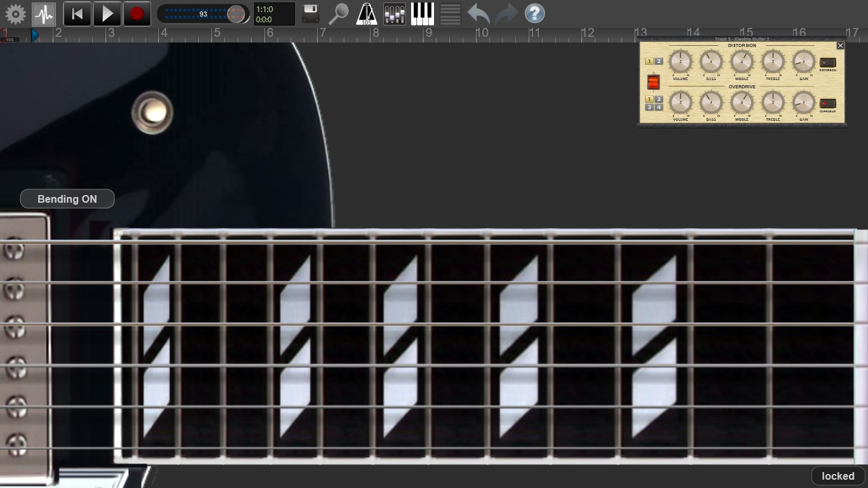The height and width of the screenshot is (488, 868).
Task: Open the metronome
Action: 367,13
